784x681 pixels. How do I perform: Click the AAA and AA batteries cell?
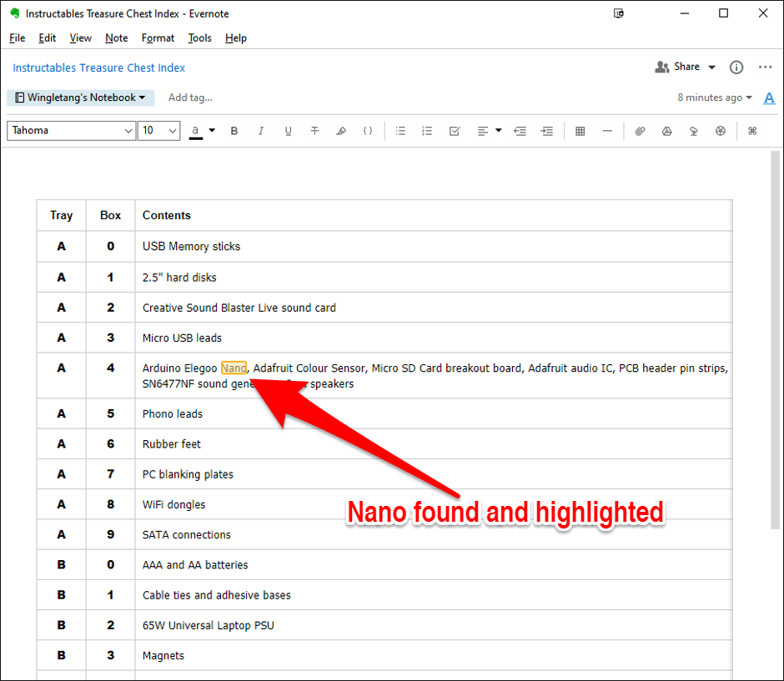pyautogui.click(x=434, y=564)
